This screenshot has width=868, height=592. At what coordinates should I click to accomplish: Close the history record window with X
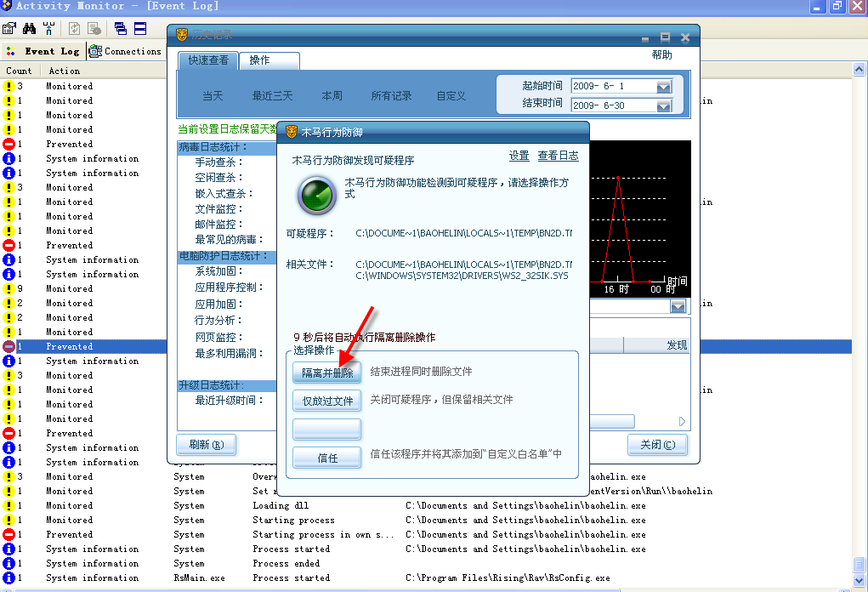[x=684, y=37]
